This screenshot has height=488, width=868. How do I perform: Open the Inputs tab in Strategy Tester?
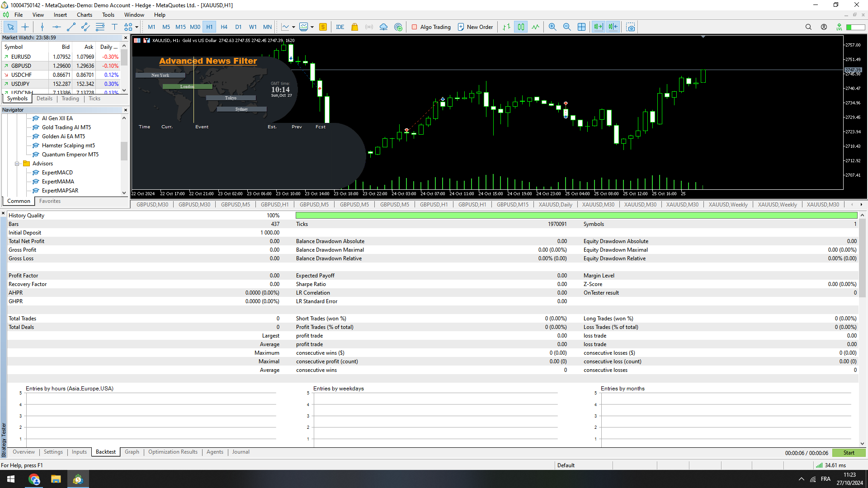(79, 452)
